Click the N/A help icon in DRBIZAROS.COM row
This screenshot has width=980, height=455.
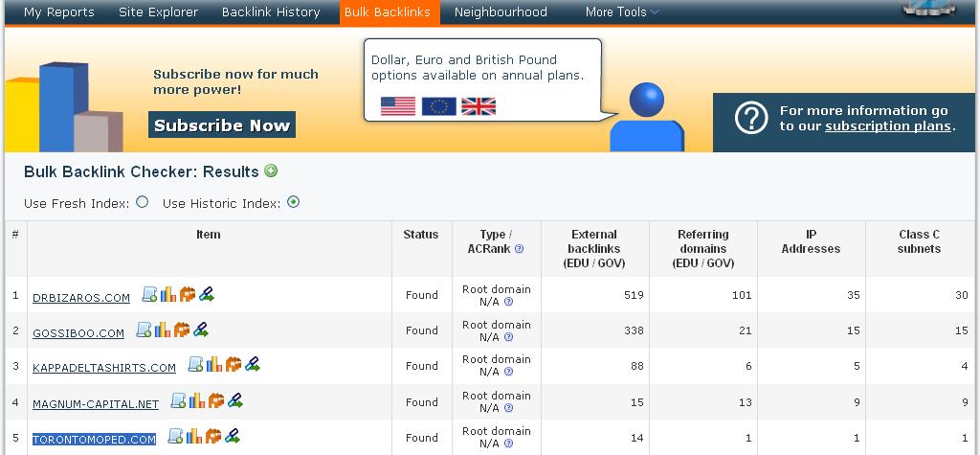tap(508, 302)
